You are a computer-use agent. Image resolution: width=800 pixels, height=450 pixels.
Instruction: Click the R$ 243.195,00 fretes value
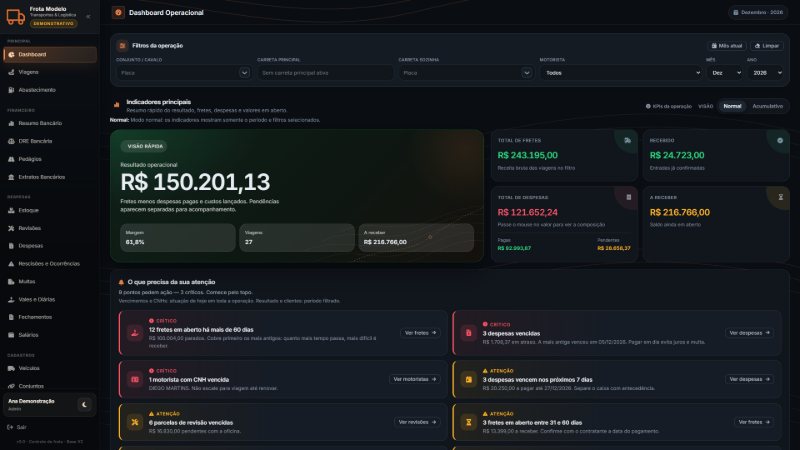coord(528,155)
